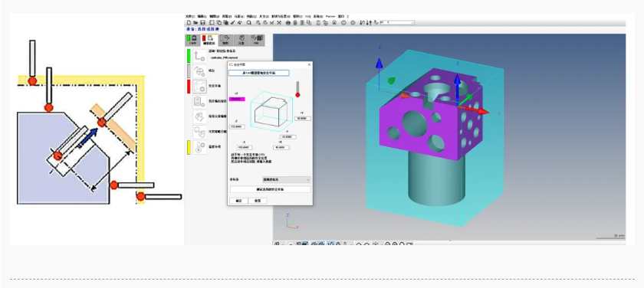
Task: Click the checkmark icon in top toolbar
Action: [x=232, y=22]
